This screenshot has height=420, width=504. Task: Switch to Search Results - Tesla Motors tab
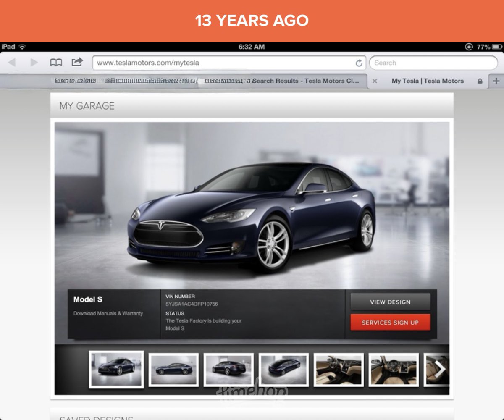305,81
